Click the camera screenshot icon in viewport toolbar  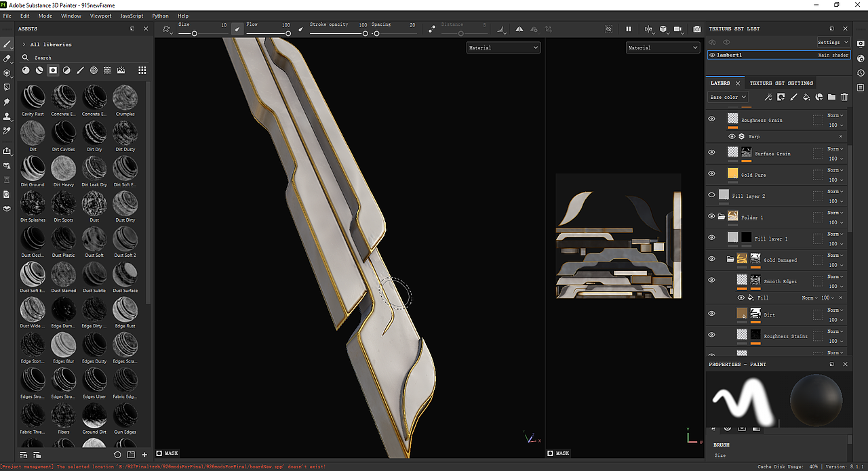pyautogui.click(x=696, y=29)
